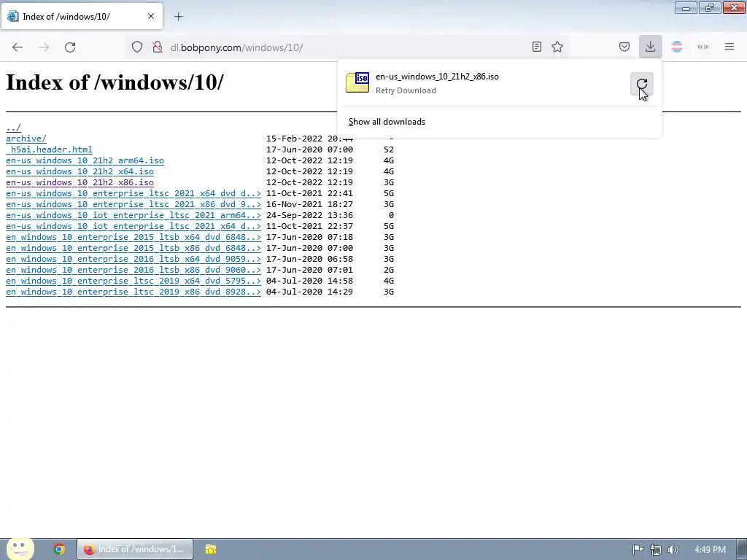747x560 pixels.
Task: Open en_windows_10_enterprise_2015_ltsb_x64_dvd link
Action: coord(133,237)
